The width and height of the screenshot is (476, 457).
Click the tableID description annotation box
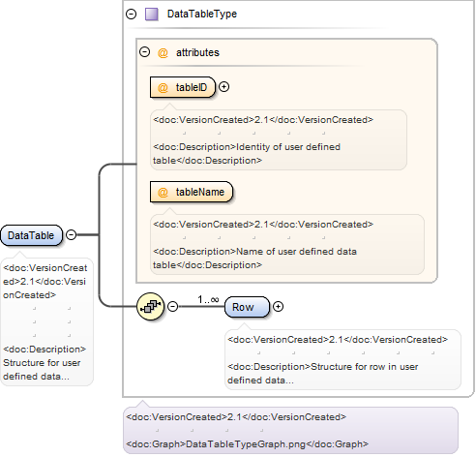[x=279, y=139]
